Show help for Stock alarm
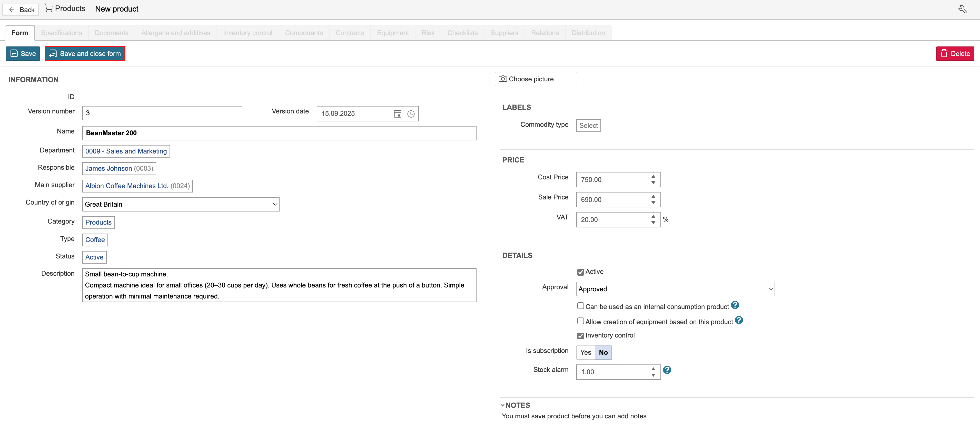Image resolution: width=980 pixels, height=443 pixels. point(667,370)
